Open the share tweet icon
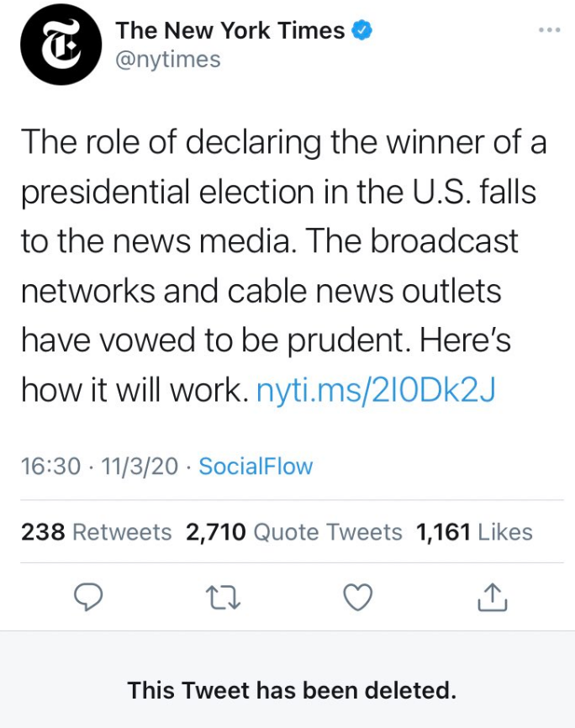The width and height of the screenshot is (575, 728). [493, 597]
